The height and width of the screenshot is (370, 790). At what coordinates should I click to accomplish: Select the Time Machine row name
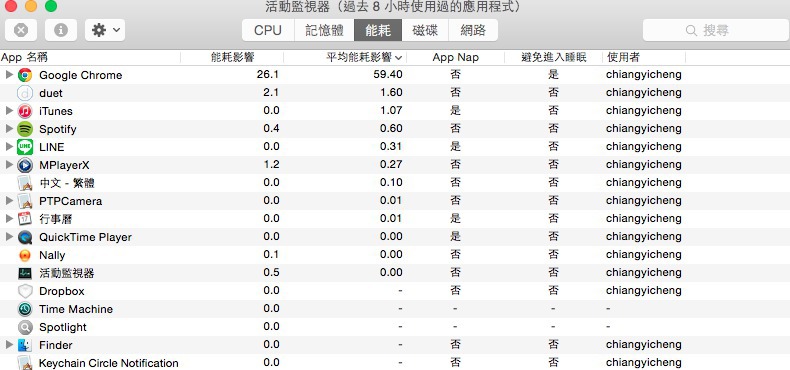(x=76, y=309)
